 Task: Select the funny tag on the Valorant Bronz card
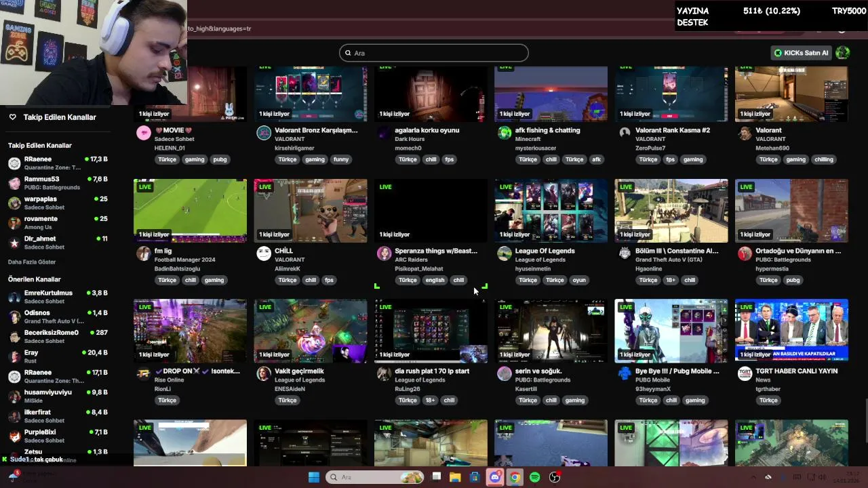pyautogui.click(x=341, y=160)
